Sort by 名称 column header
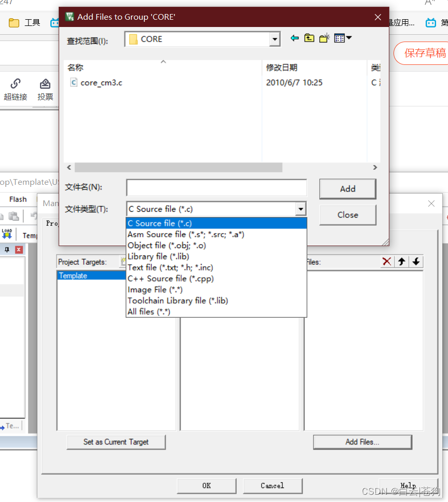448x502 pixels. click(162, 67)
